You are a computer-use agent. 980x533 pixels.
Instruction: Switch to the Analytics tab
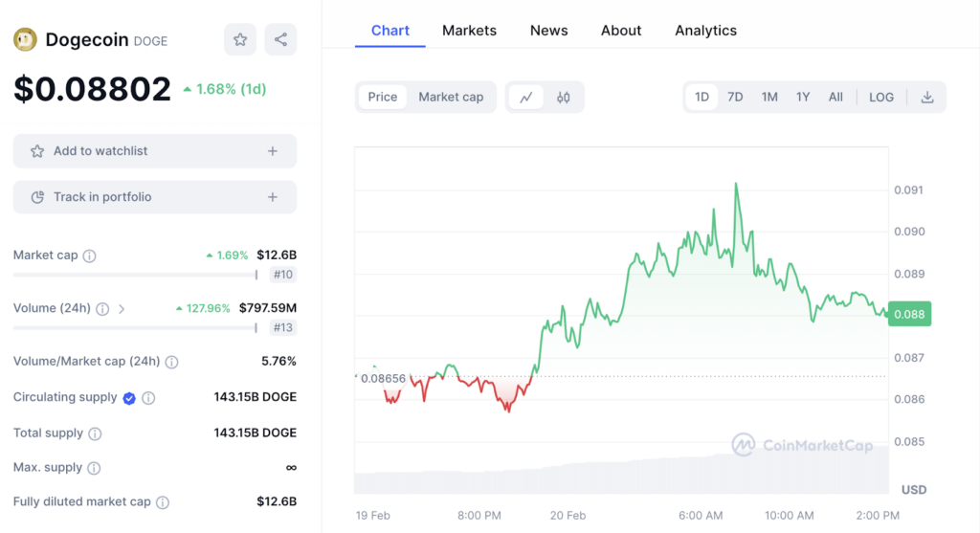(x=705, y=31)
